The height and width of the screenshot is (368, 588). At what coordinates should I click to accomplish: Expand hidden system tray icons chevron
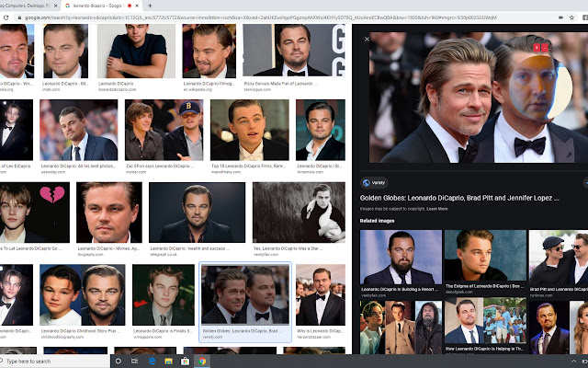(x=573, y=362)
